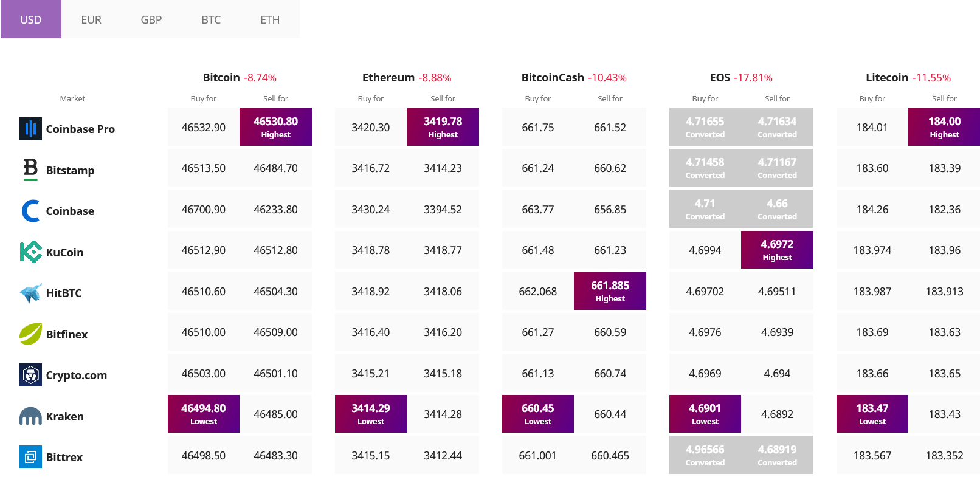Click Bittrex BitcoinCash sell price 660.465
This screenshot has width=980, height=477.
pyautogui.click(x=610, y=455)
